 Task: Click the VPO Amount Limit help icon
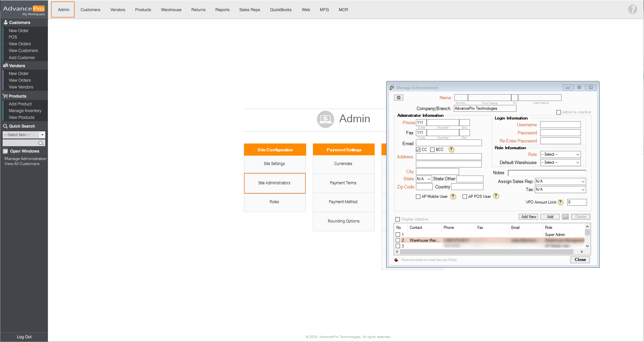pos(561,202)
